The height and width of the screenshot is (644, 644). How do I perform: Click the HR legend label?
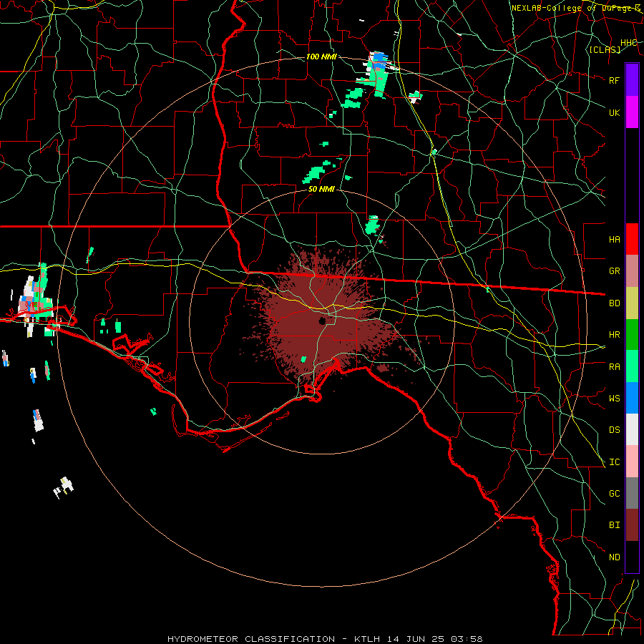[x=614, y=335]
